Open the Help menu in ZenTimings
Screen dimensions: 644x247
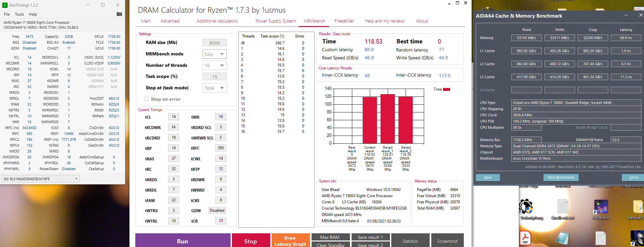(x=33, y=14)
